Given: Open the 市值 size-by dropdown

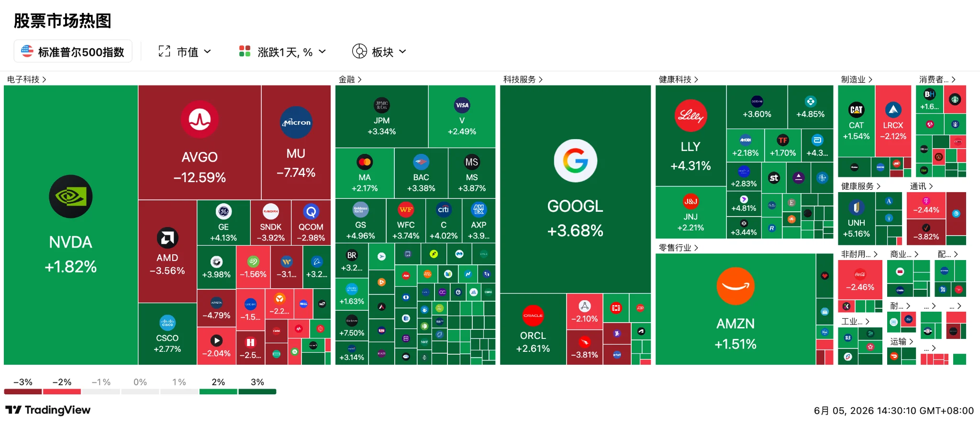Looking at the screenshot, I should click(185, 52).
